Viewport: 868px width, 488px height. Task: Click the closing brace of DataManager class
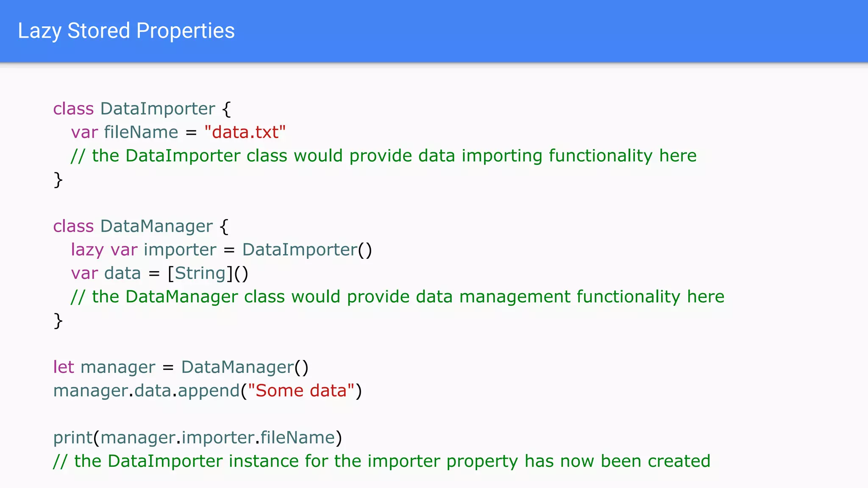point(58,321)
